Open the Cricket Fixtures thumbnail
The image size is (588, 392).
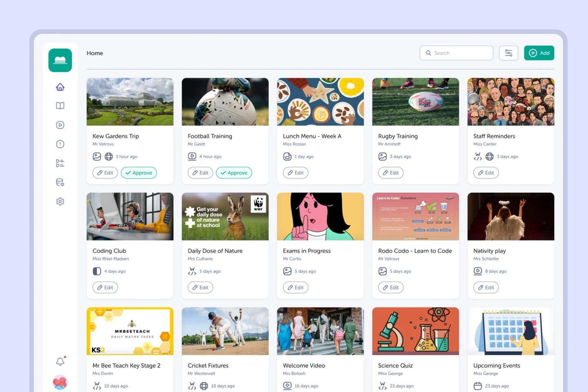(x=225, y=331)
